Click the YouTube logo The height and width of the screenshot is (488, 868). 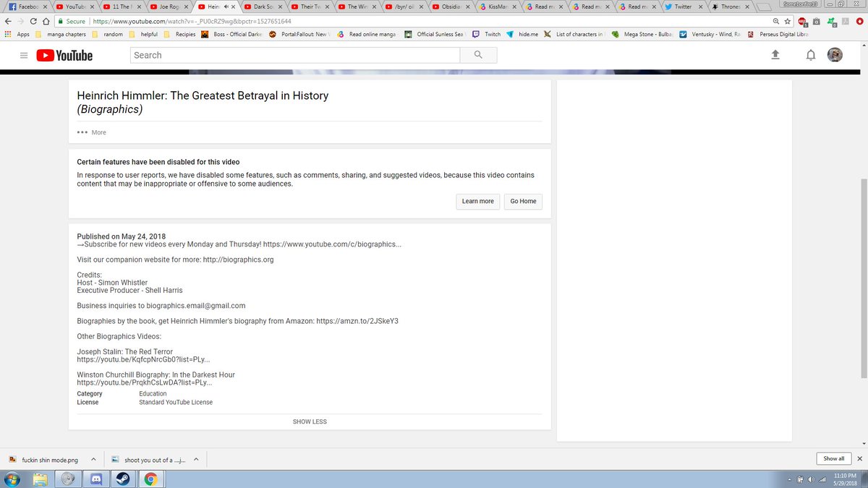click(x=64, y=55)
